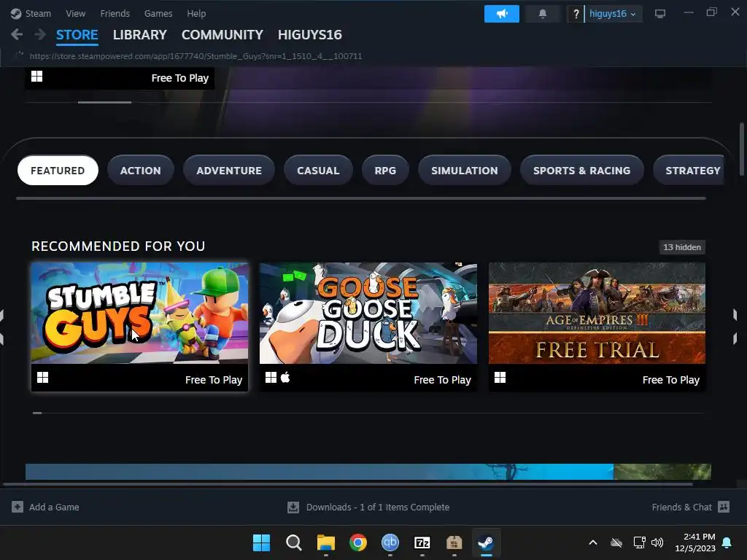The image size is (747, 560).
Task: Select the RPG category pill
Action: pyautogui.click(x=385, y=171)
